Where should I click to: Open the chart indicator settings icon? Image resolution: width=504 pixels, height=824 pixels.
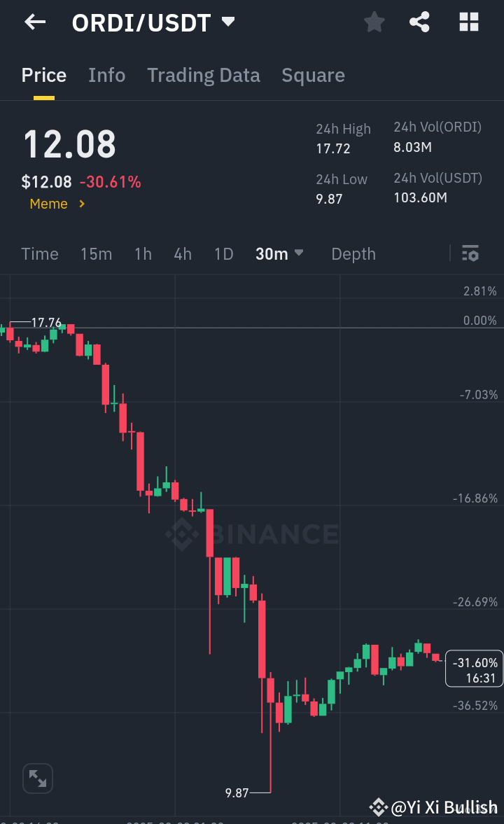click(x=470, y=253)
